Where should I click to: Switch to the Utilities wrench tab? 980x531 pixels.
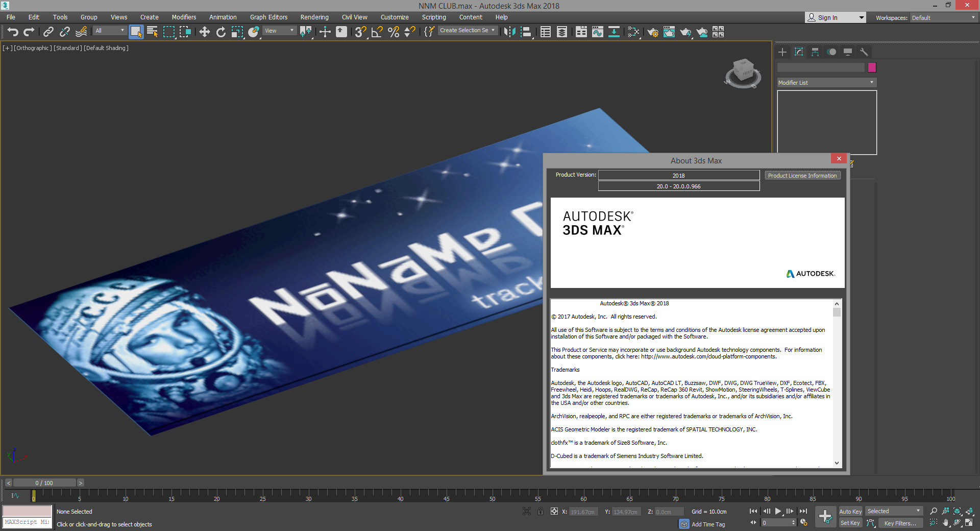(x=864, y=52)
